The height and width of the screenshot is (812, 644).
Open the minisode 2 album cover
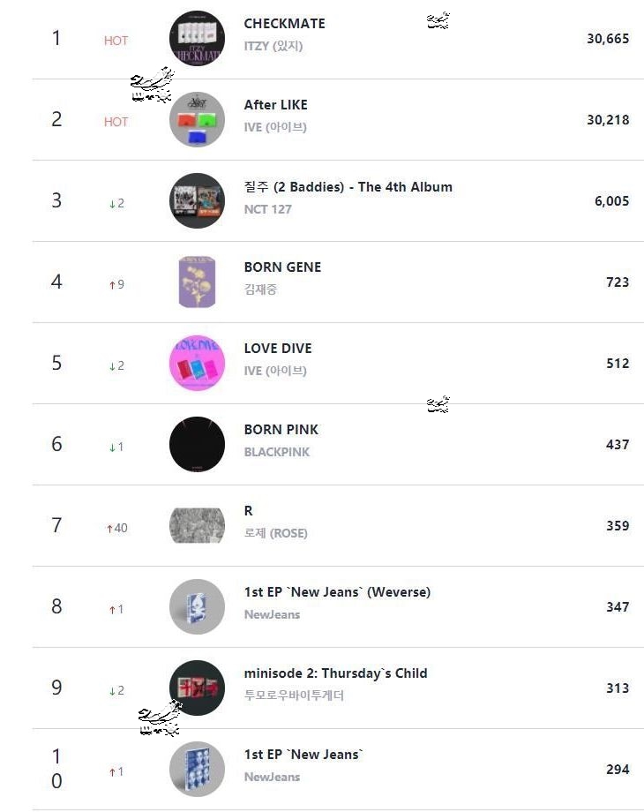[x=197, y=688]
